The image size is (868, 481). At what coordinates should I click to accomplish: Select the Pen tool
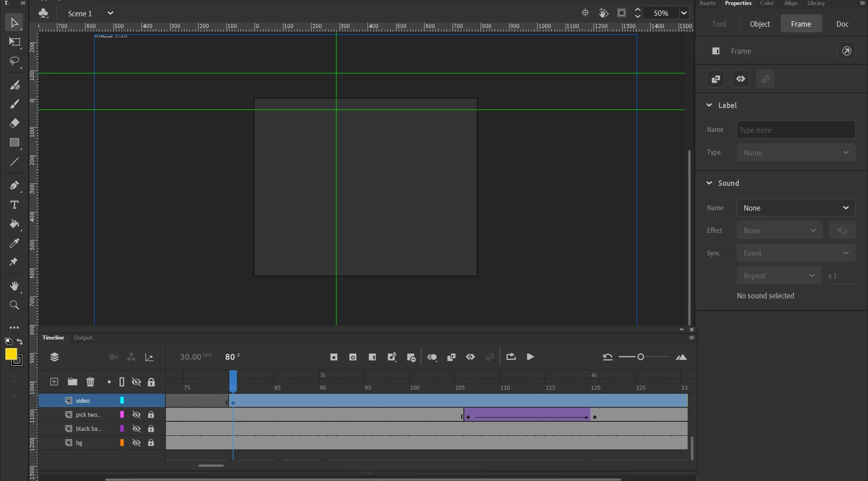14,185
